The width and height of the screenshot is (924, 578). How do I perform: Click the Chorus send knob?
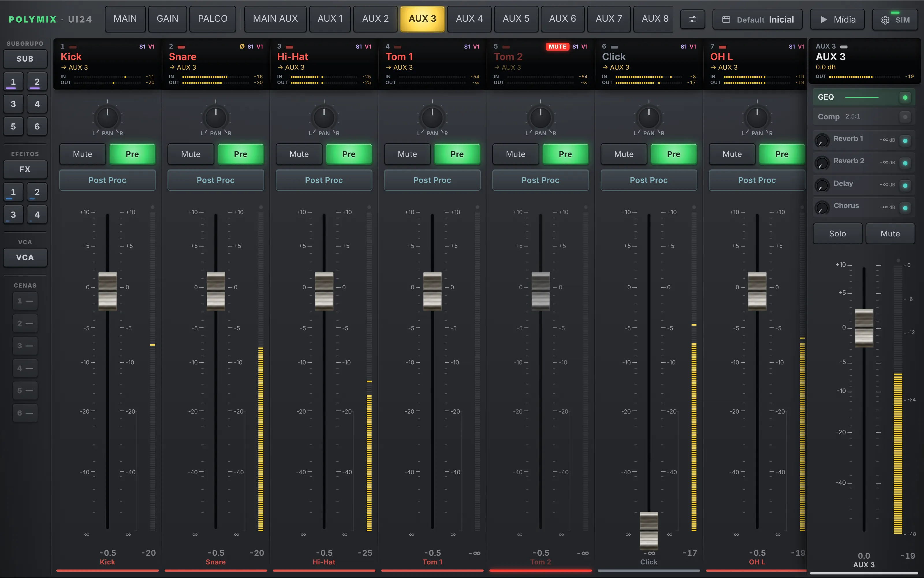pos(822,208)
